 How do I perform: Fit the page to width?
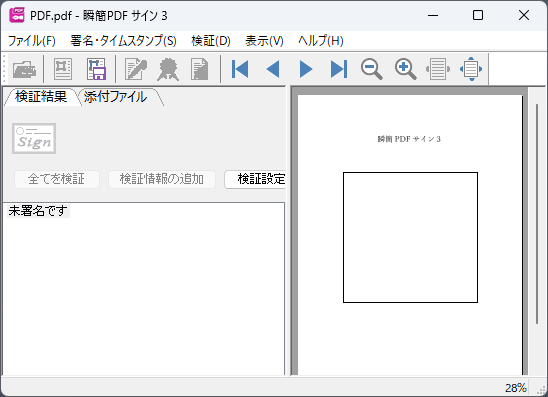coord(438,69)
